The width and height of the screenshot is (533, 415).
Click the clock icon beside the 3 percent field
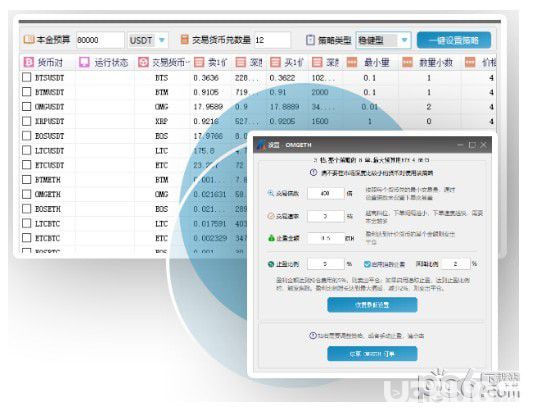pyautogui.click(x=271, y=216)
